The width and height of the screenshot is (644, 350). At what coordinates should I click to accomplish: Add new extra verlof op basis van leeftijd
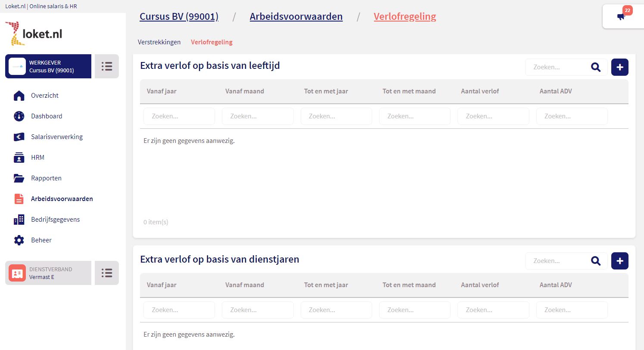click(619, 67)
